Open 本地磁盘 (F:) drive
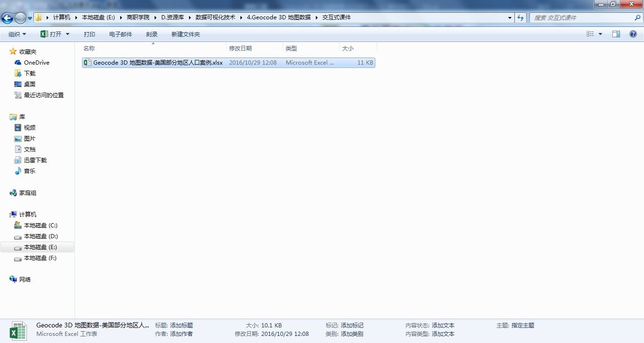The image size is (644, 343). [x=41, y=258]
